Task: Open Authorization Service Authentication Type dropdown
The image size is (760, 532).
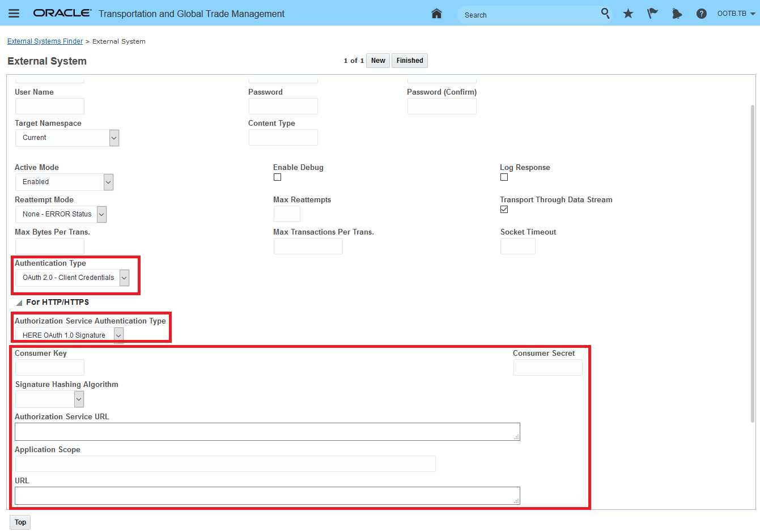Action: pyautogui.click(x=69, y=335)
